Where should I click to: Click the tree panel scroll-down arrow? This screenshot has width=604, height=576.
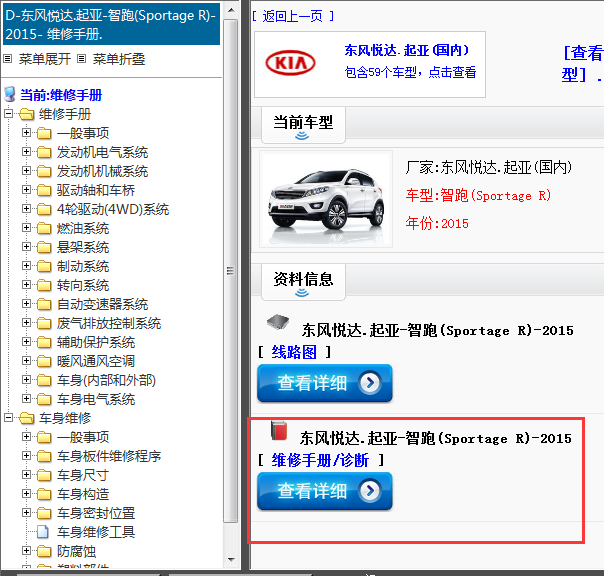(231, 559)
